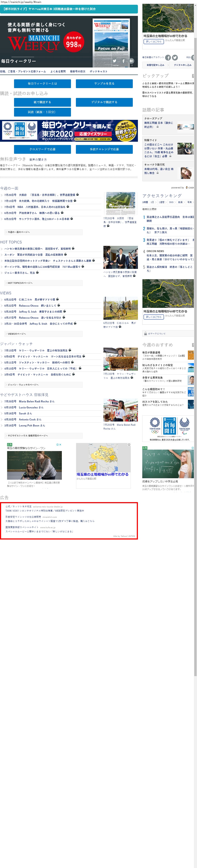
Task: Click the Facebook icon on the Weekly banner
Action: click(123, 61)
